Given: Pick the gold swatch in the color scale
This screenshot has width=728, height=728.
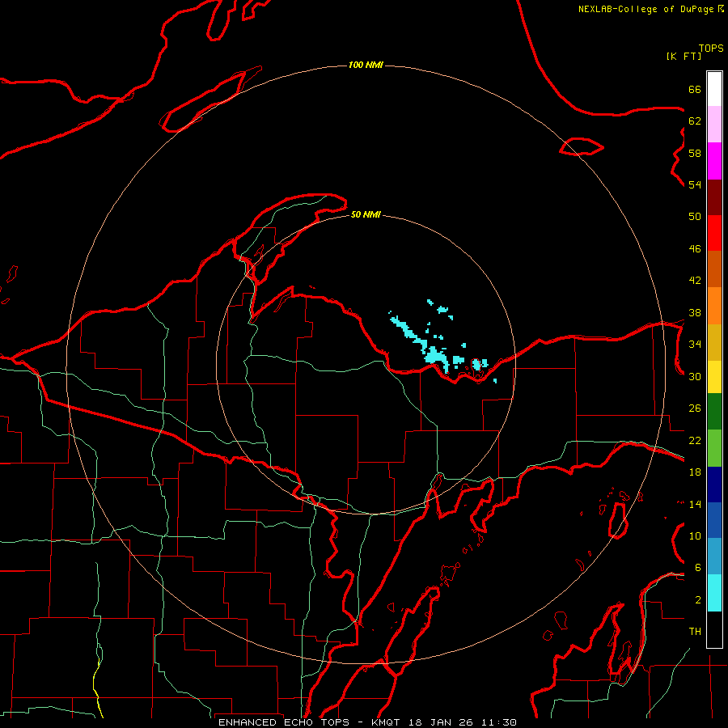Looking at the screenshot, I should click(x=714, y=343).
